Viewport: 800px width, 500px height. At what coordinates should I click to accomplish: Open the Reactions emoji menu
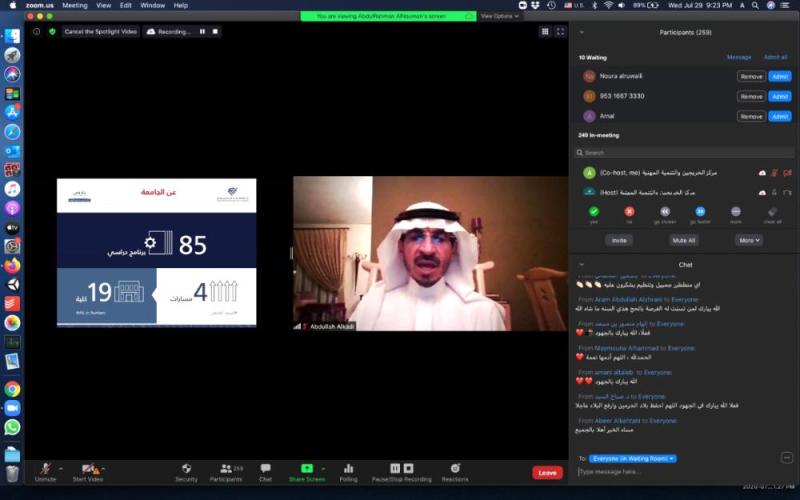455,472
